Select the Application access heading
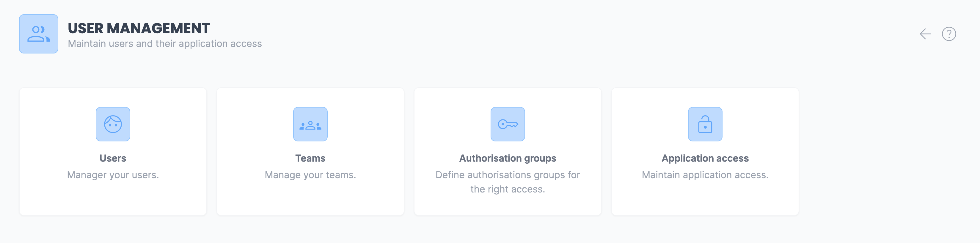 pos(705,158)
